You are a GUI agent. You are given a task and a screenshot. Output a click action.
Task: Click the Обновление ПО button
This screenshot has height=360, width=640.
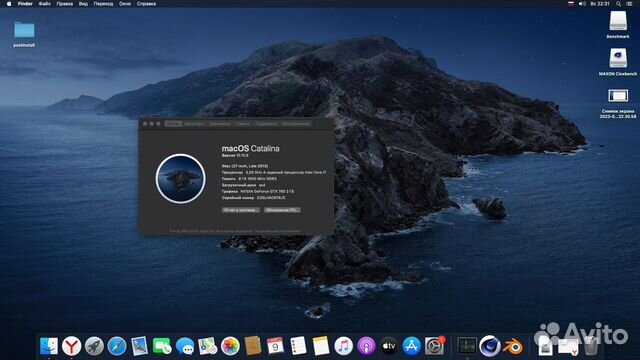(282, 210)
